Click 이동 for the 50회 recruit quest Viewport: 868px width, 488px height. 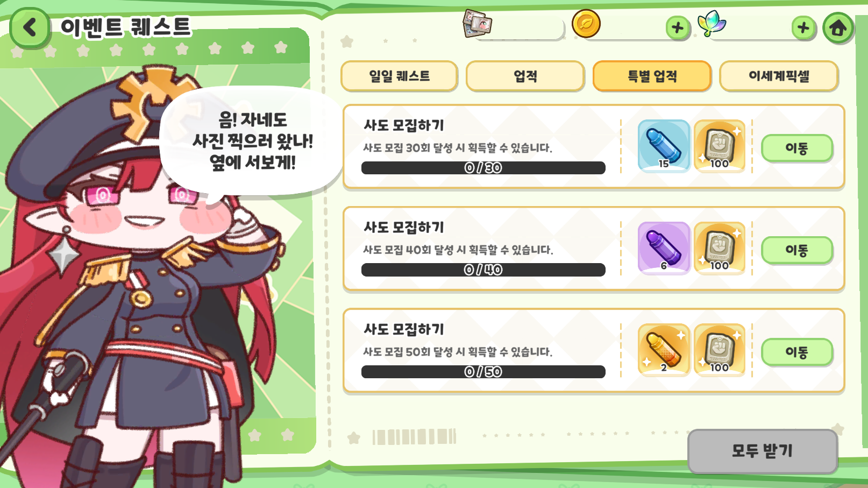pyautogui.click(x=797, y=352)
